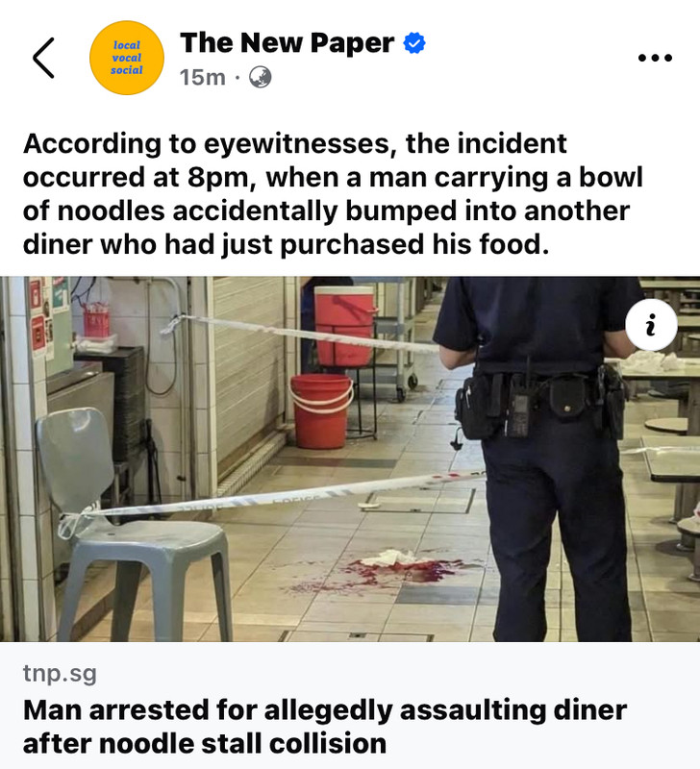
Task: Tap the 15m post timestamp
Action: click(202, 77)
